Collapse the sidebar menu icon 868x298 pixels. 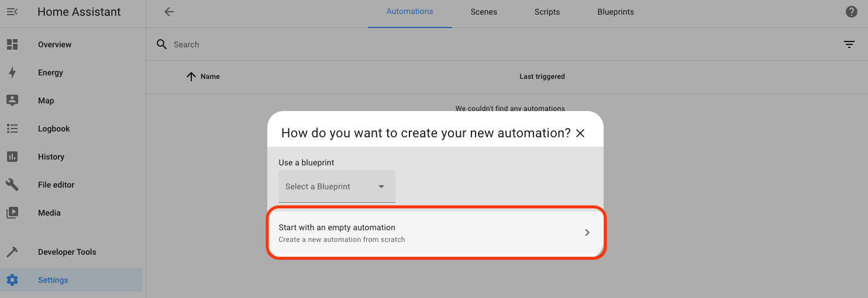coord(12,12)
